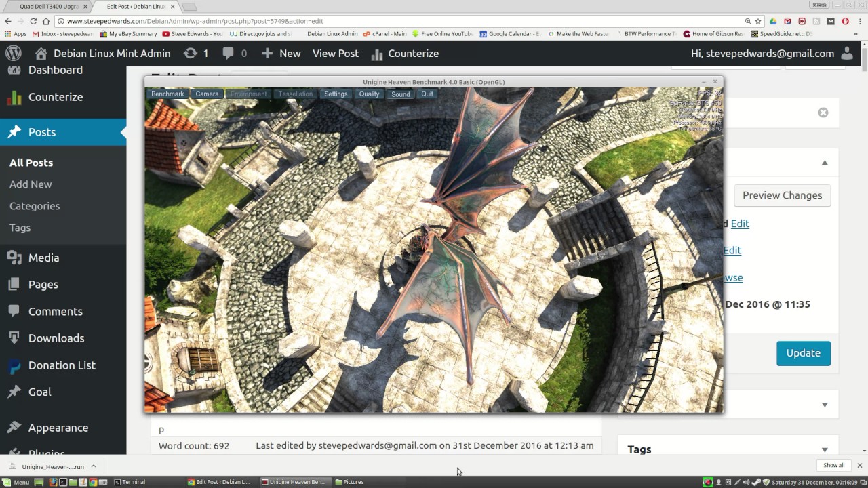Open Tags submenu under Posts
This screenshot has width=868, height=488.
(20, 228)
